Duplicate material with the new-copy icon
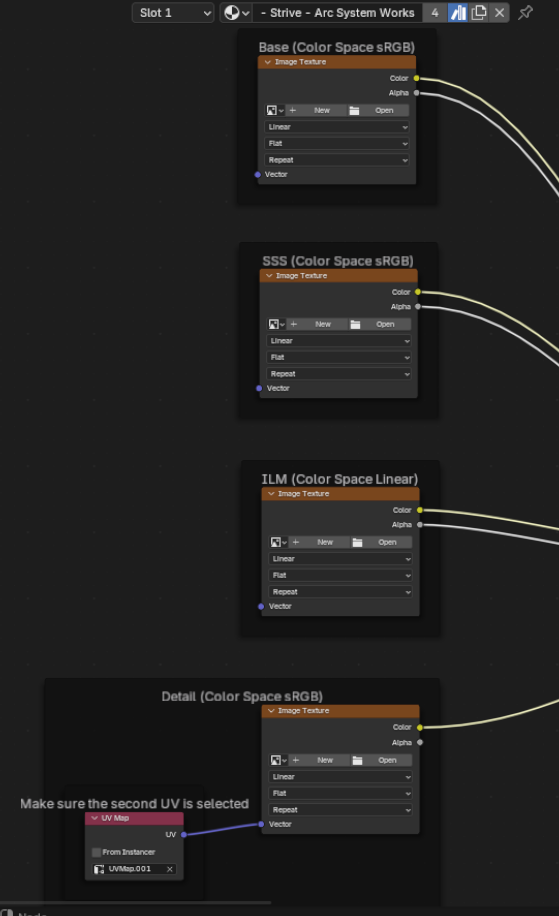559x916 pixels. 478,12
